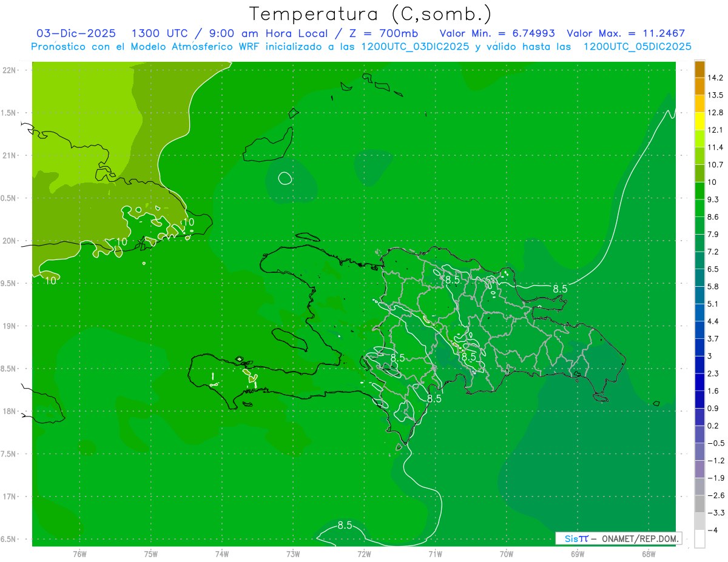
Task: Click the 7.9 legend value
Action: pyautogui.click(x=713, y=235)
